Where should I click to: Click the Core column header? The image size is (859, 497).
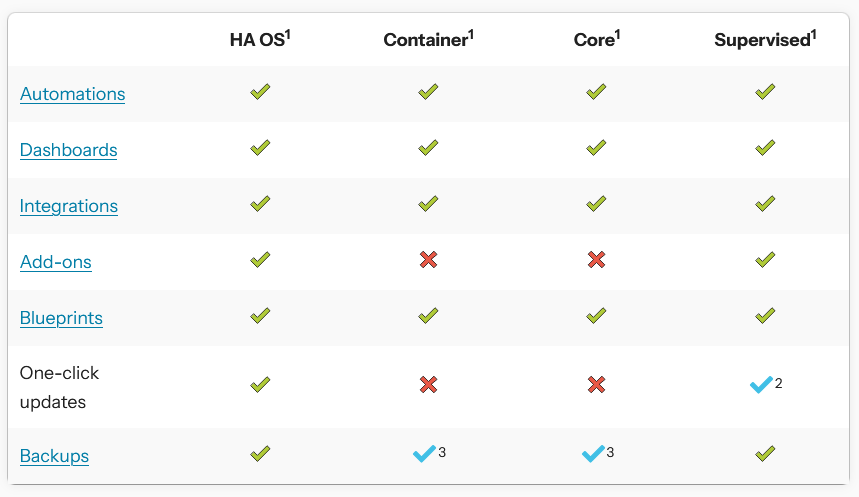(597, 39)
